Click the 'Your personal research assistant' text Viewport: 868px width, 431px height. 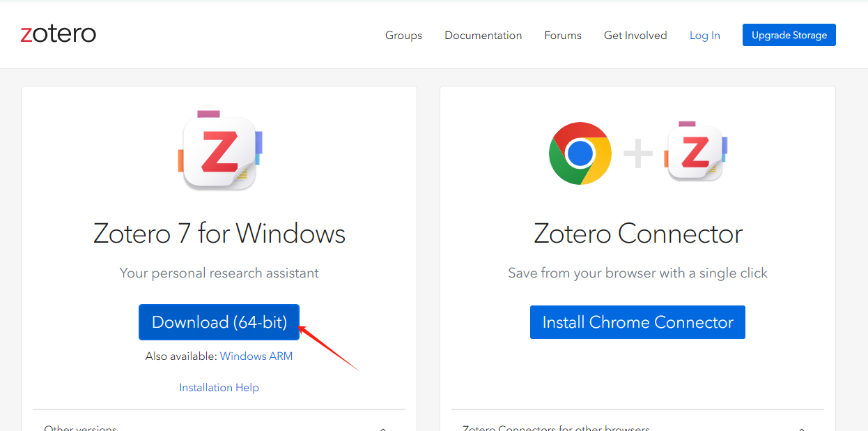coord(219,273)
